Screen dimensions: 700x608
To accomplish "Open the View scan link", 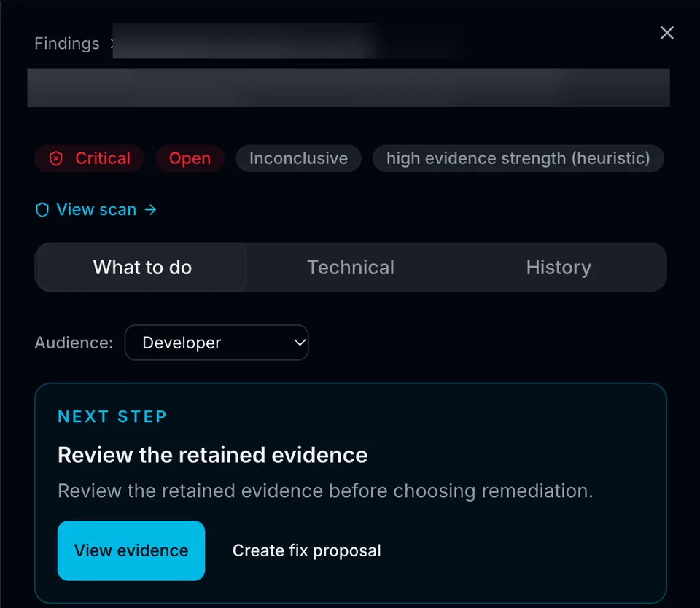I will (x=96, y=210).
